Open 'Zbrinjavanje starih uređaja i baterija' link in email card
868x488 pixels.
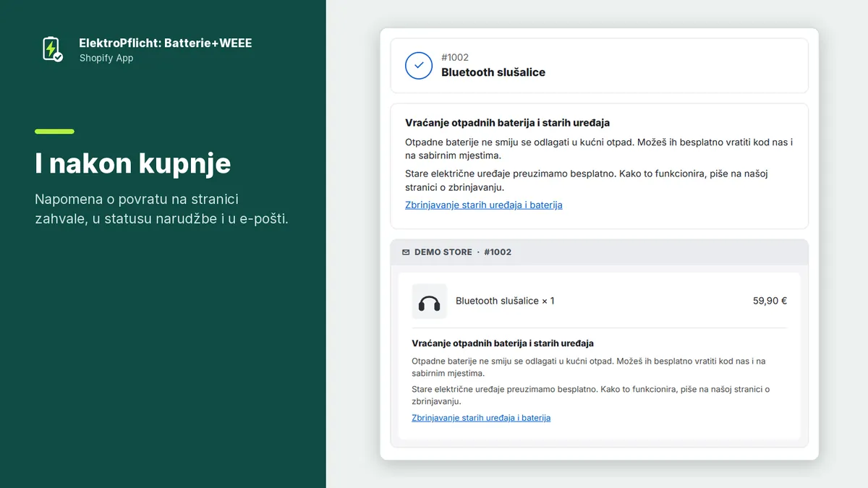481,418
